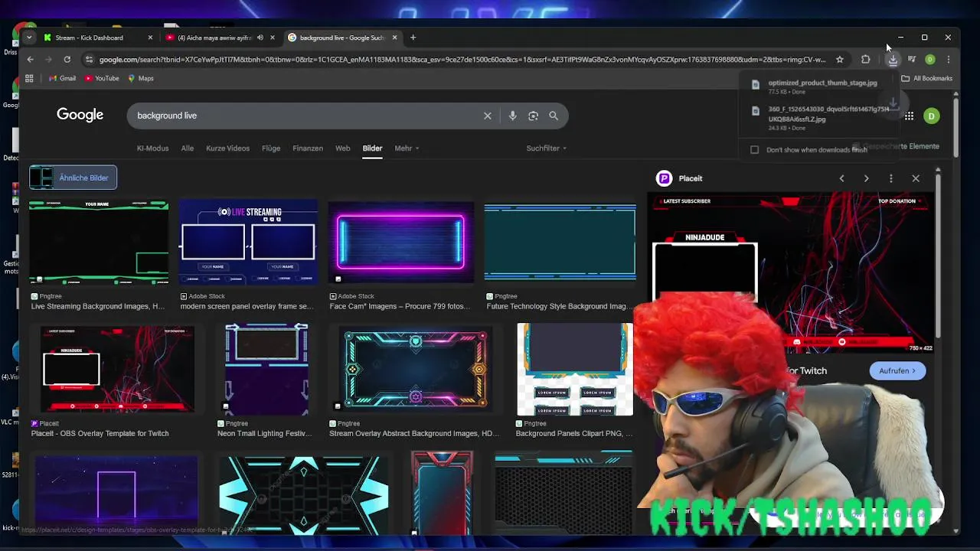The image size is (980, 551).
Task: Reload the current Google search page
Action: 67,59
